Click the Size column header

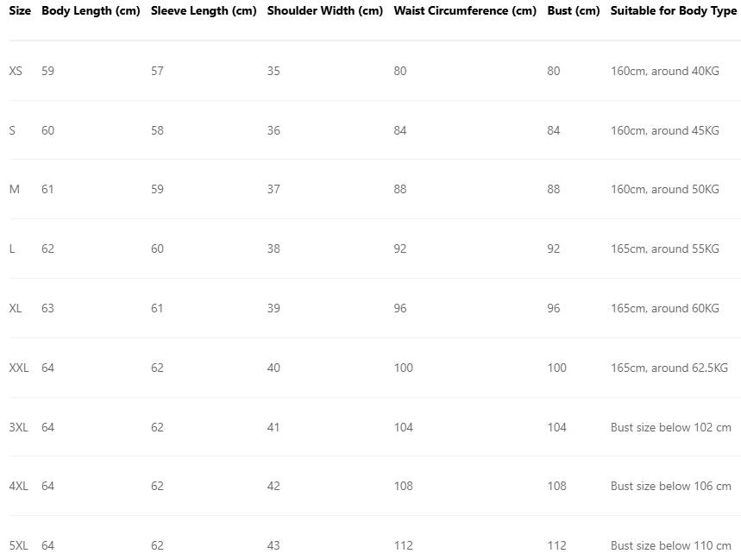[20, 11]
